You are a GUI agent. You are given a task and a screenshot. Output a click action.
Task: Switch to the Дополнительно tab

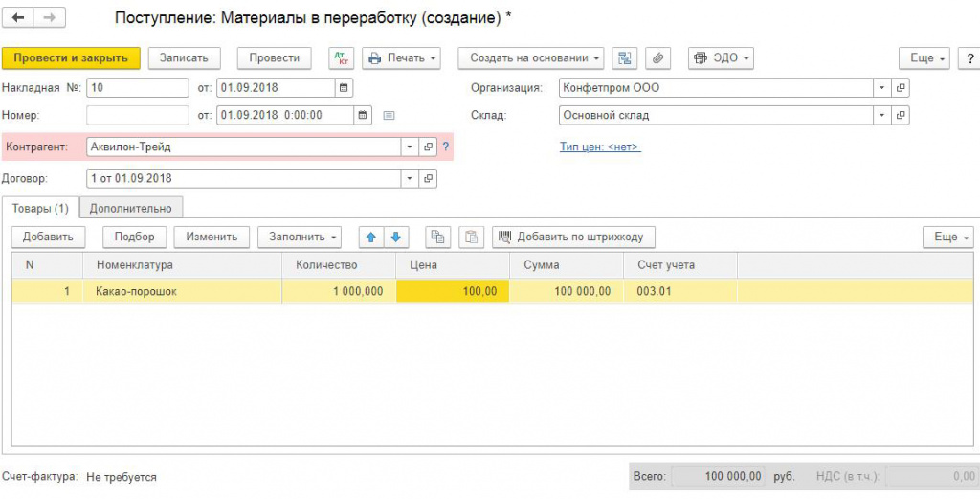(131, 208)
